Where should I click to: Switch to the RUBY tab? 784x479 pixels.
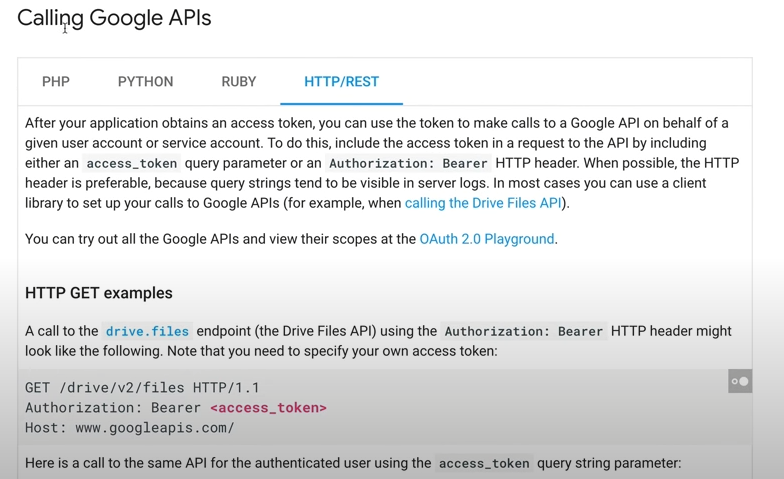coord(238,82)
